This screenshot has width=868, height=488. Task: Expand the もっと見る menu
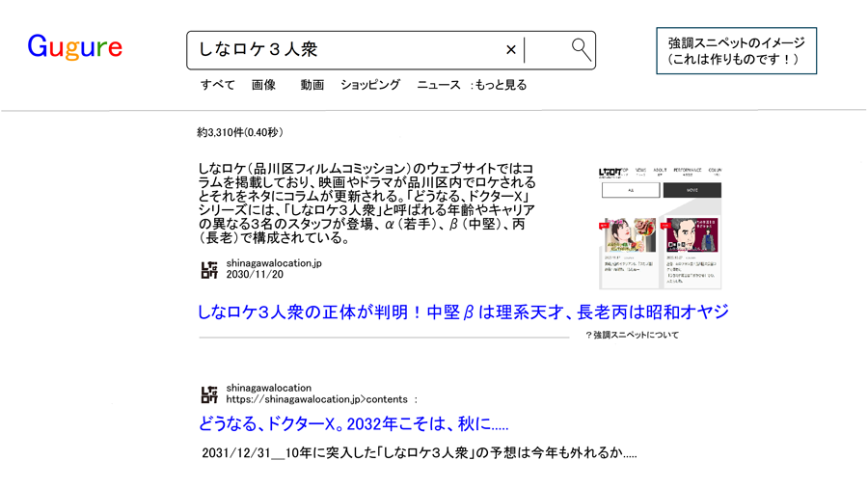499,85
